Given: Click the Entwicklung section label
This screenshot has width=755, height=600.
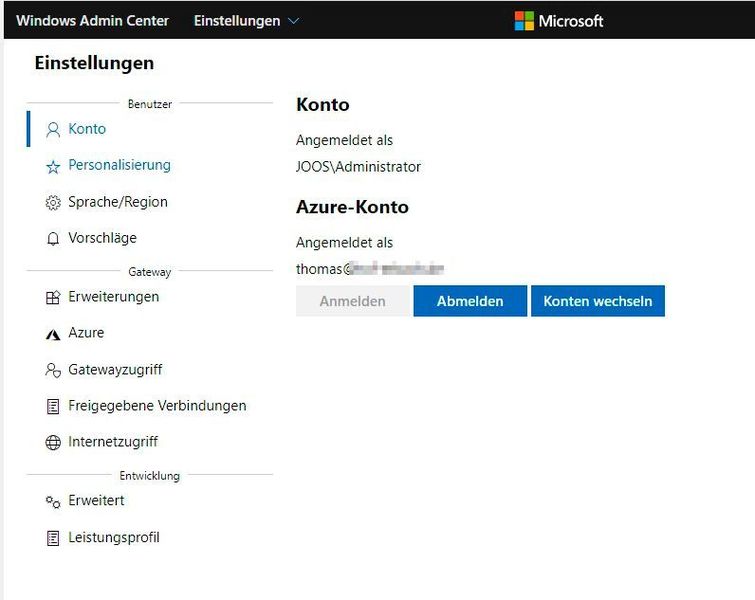Looking at the screenshot, I should coord(150,476).
